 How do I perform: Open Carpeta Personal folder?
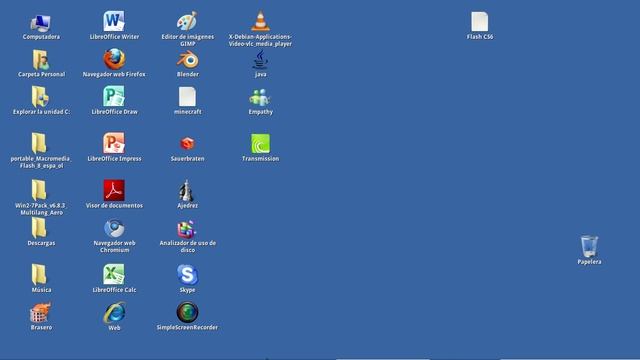click(40, 60)
